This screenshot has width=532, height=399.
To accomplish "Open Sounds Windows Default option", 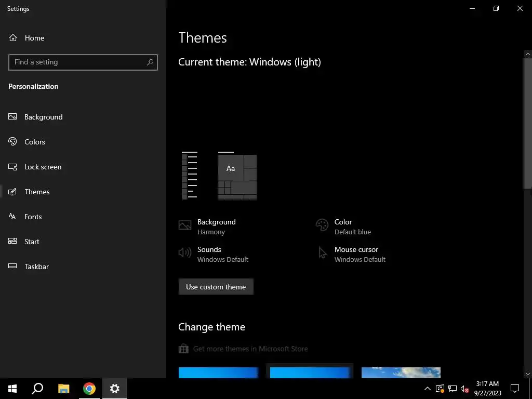I will tap(214, 254).
